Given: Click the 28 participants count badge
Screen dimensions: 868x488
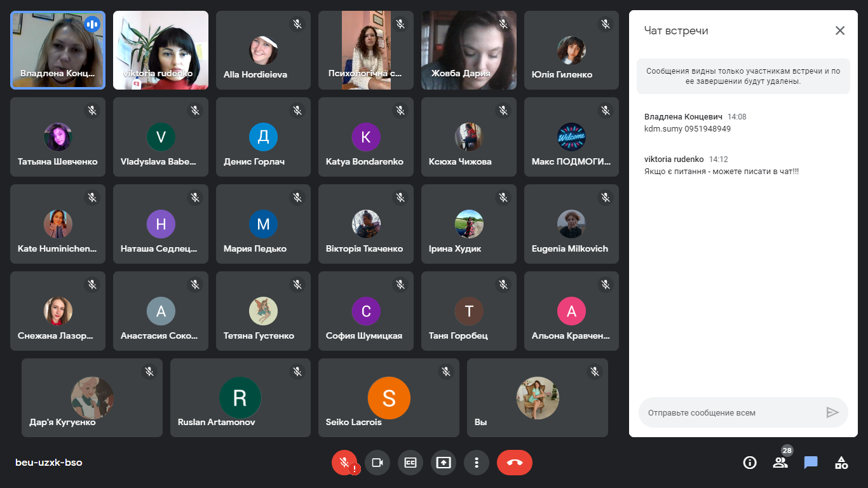Looking at the screenshot, I should (x=787, y=451).
